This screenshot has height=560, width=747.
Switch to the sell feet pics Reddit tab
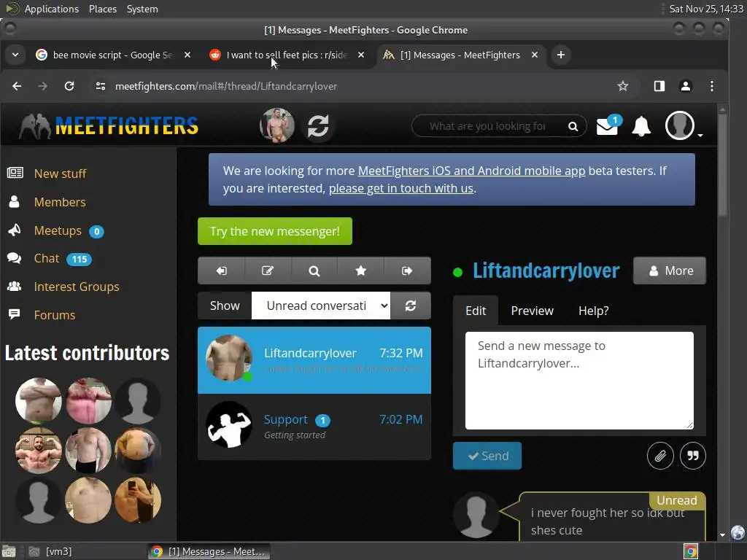[x=286, y=55]
